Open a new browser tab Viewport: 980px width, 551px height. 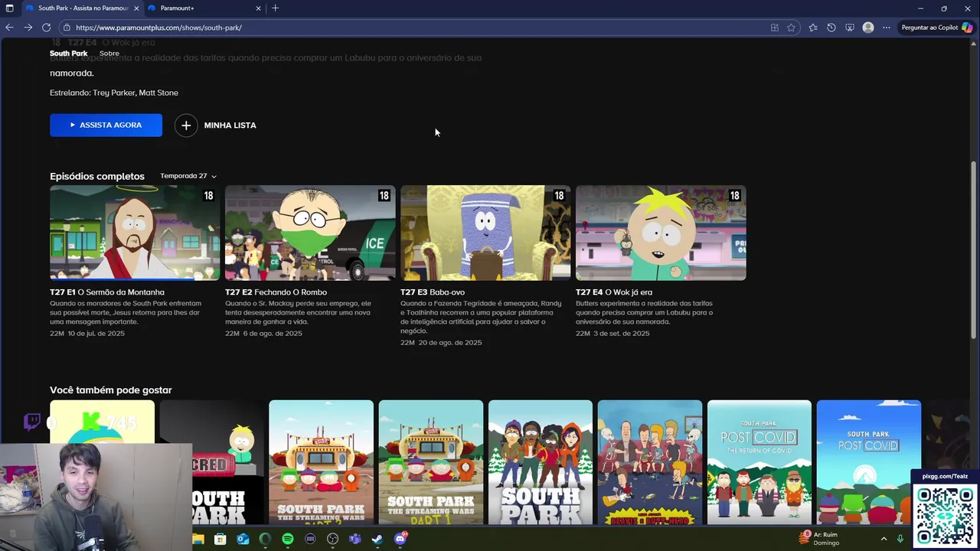click(x=275, y=8)
